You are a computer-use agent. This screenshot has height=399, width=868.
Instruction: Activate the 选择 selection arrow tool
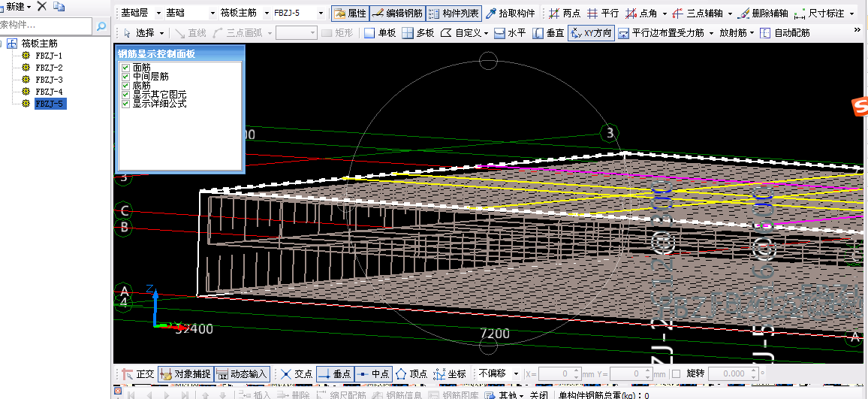click(140, 33)
